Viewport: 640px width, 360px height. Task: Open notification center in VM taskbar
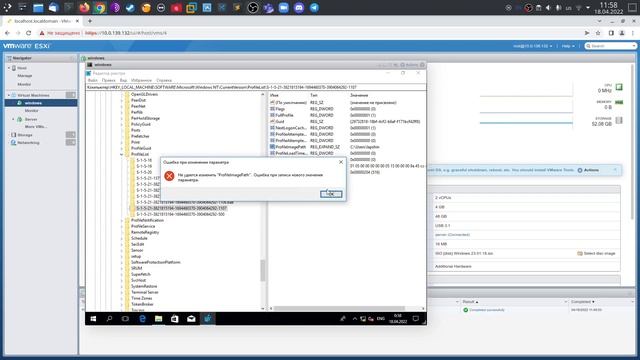[x=416, y=319]
